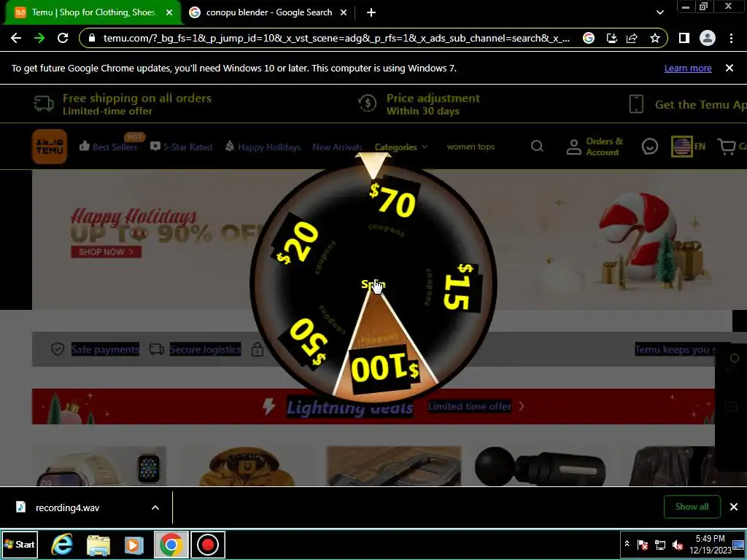
Task: Open 5-Star Rated in the Temu navigation
Action: [x=182, y=147]
